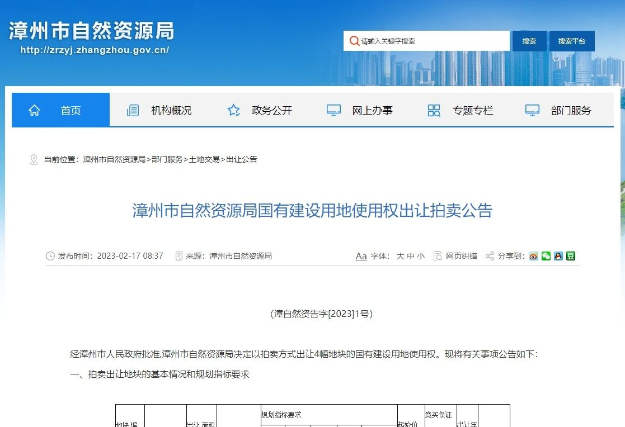Share article via Weibo icon

(x=534, y=256)
